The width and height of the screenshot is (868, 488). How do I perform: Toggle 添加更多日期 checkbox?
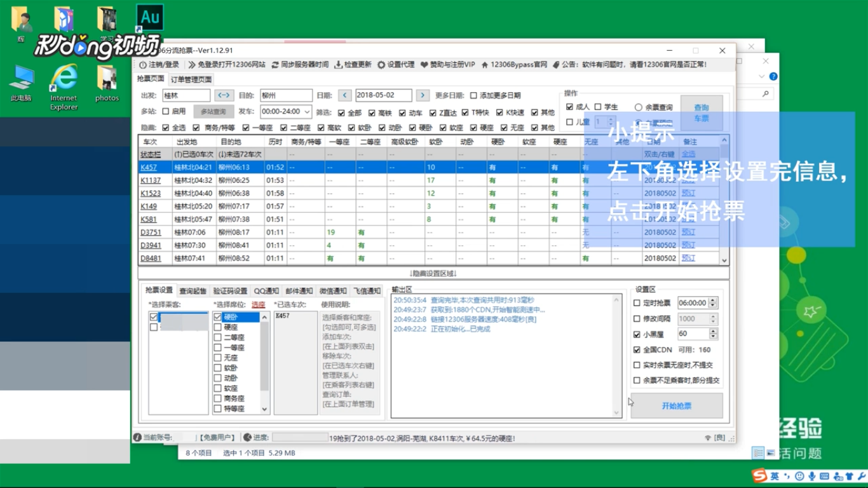473,95
